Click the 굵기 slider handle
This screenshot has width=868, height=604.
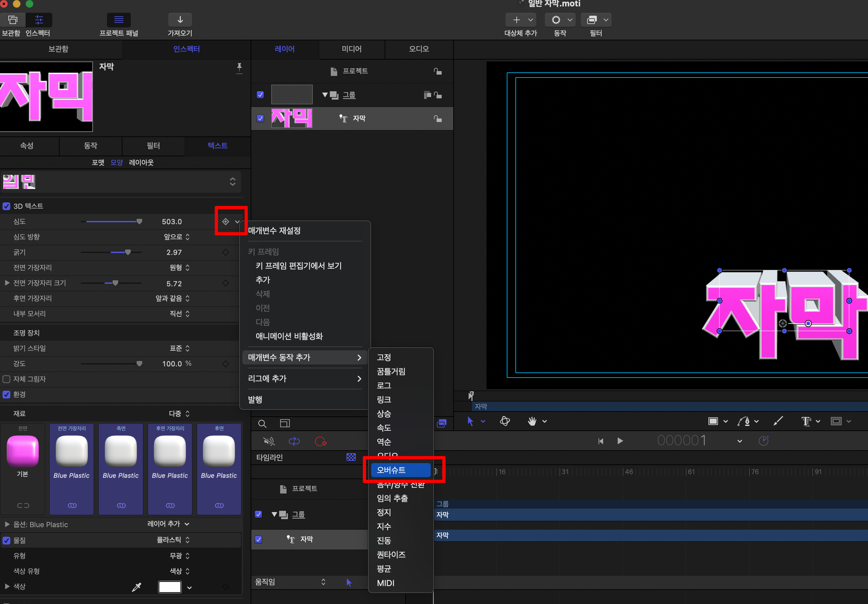pos(128,252)
